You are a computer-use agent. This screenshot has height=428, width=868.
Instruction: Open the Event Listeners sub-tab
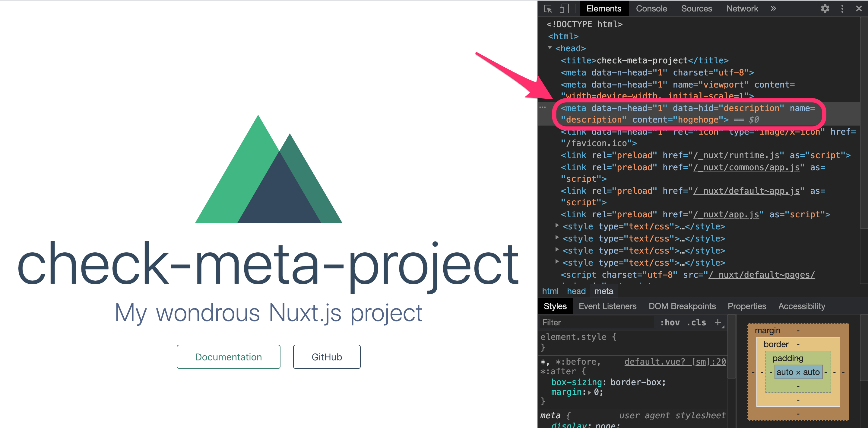point(607,306)
